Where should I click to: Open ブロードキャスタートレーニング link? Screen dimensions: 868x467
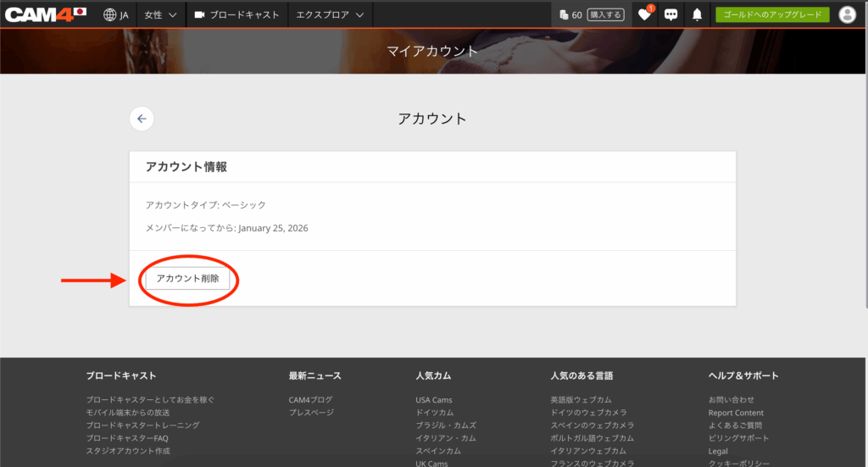142,425
